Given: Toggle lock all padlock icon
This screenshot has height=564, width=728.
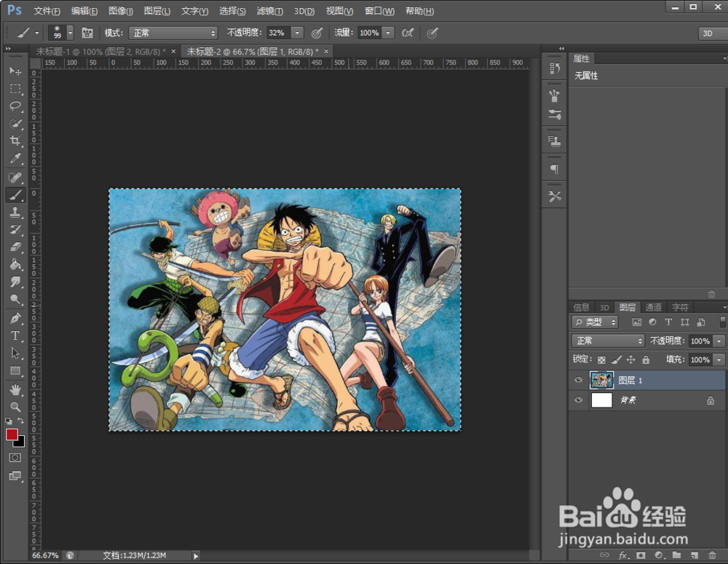Looking at the screenshot, I should point(646,360).
